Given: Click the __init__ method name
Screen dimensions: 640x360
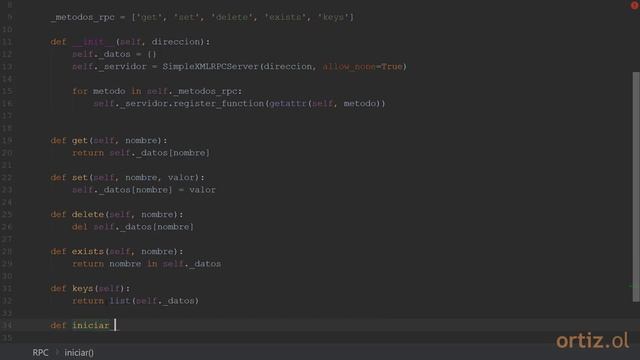Looking at the screenshot, I should click(93, 42).
